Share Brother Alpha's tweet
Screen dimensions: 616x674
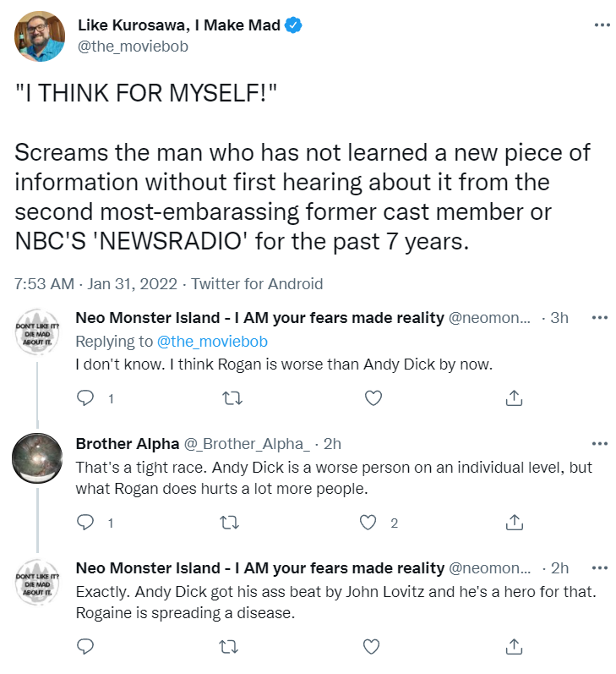[514, 523]
